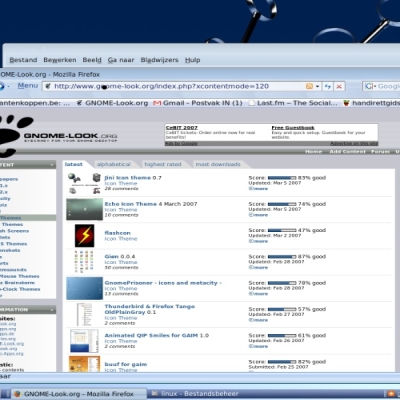This screenshot has width=400, height=400.
Task: Open the Last.fm bookmark
Action: (x=293, y=103)
